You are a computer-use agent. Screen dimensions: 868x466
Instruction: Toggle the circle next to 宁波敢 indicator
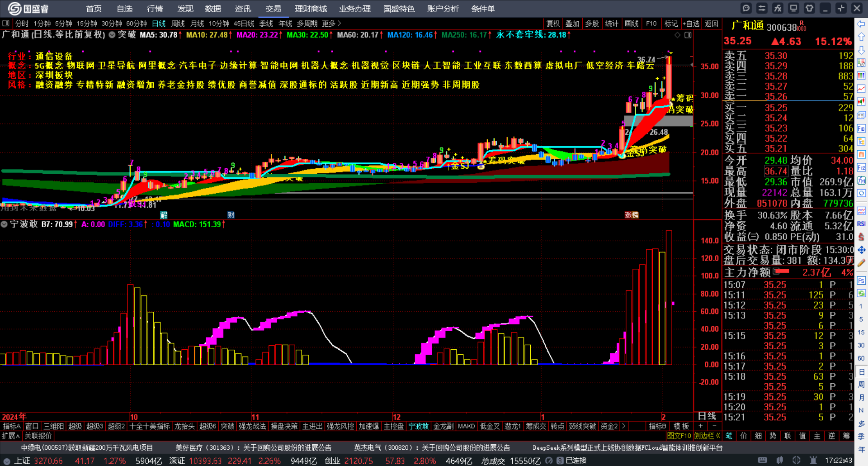4,224
